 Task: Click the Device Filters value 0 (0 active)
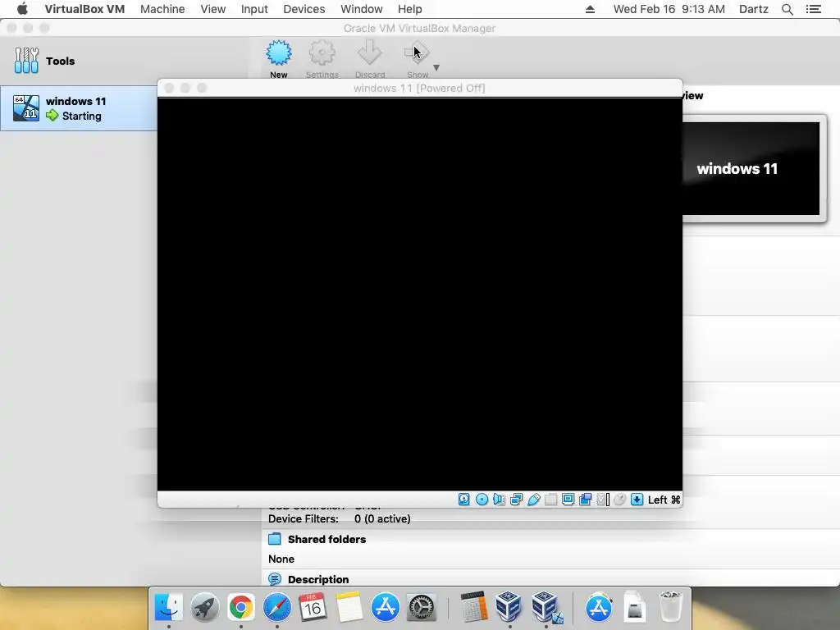click(382, 518)
